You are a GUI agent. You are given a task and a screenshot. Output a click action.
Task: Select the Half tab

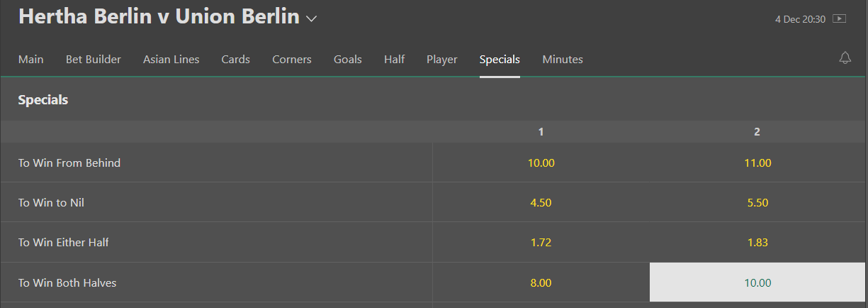(395, 60)
